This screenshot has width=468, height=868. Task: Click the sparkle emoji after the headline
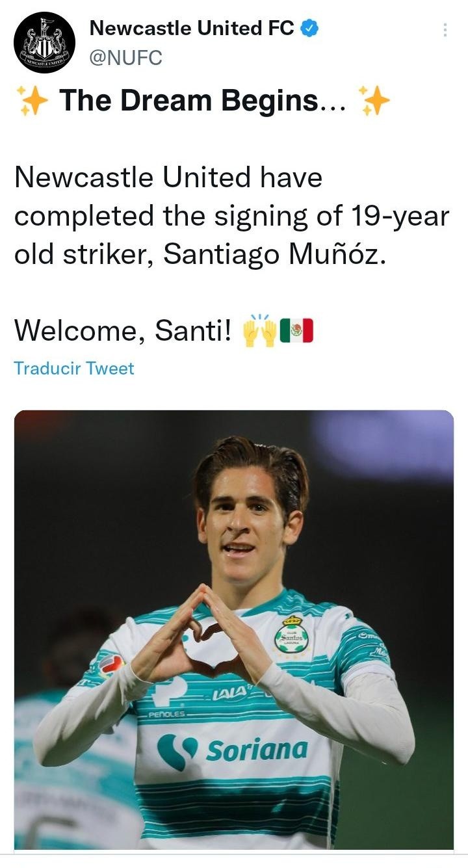point(374,101)
